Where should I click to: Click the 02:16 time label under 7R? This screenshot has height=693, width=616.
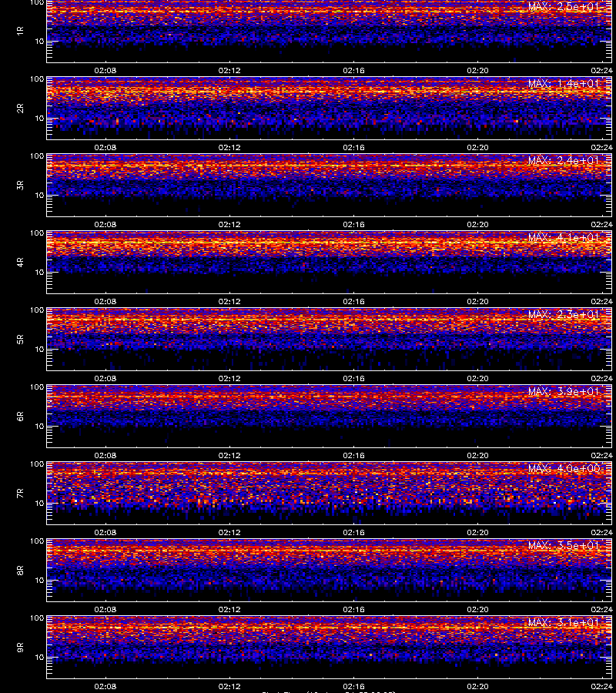pos(353,532)
